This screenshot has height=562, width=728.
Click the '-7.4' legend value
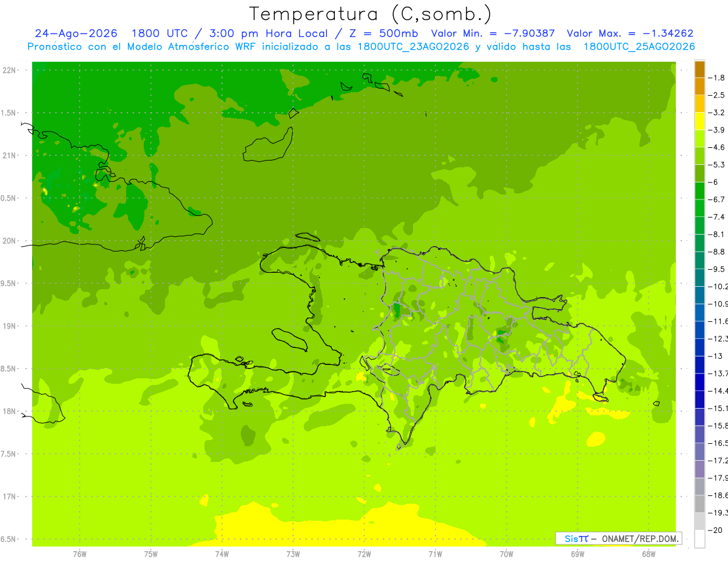(x=717, y=217)
